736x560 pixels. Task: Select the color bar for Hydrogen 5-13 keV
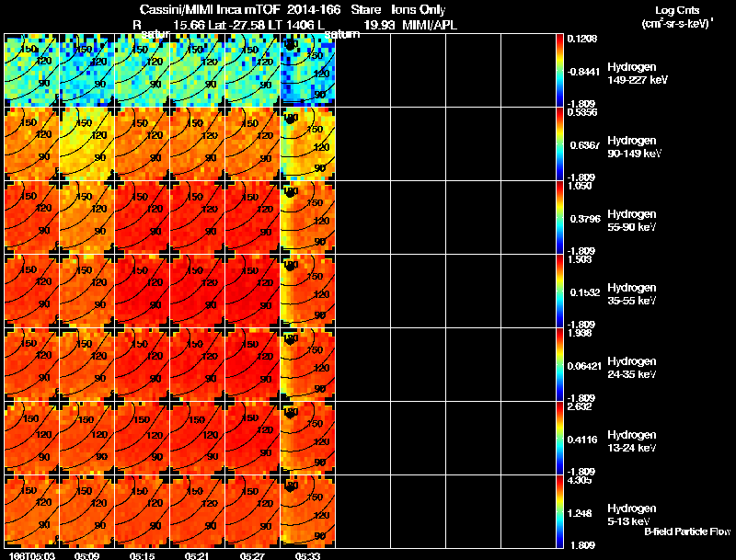tap(559, 511)
